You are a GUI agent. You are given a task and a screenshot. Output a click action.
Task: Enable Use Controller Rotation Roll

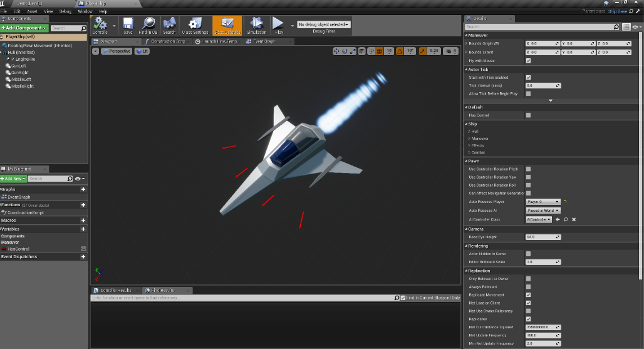coord(528,185)
